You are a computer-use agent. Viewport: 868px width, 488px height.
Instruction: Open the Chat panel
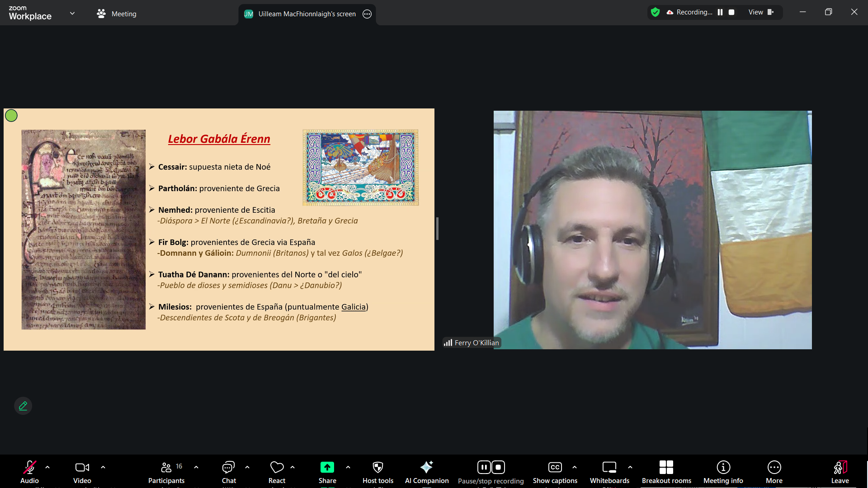coord(229,471)
